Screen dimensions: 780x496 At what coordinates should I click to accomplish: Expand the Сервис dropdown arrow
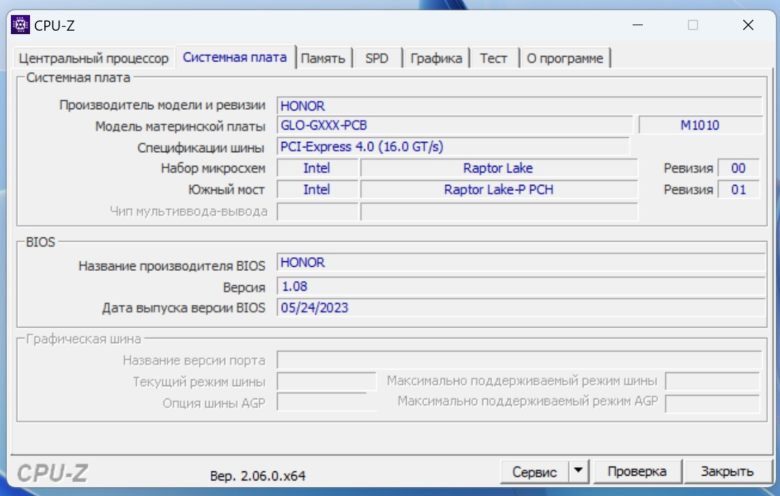(x=579, y=471)
